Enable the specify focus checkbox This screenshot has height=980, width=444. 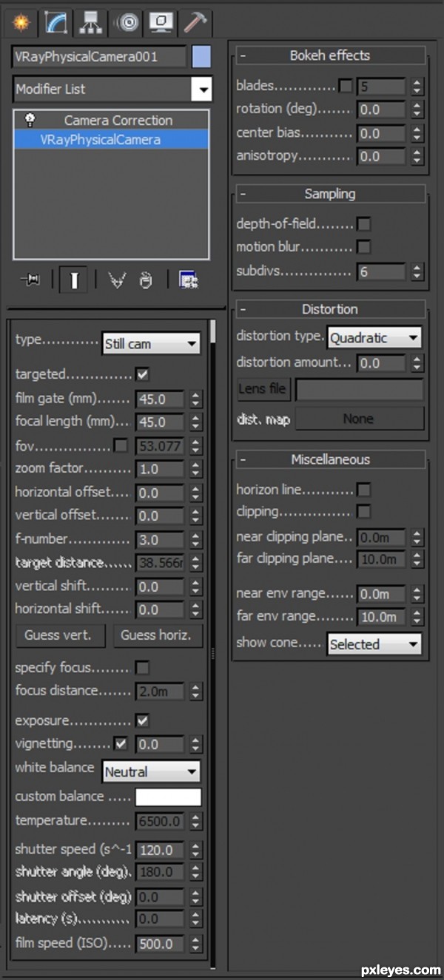(143, 668)
